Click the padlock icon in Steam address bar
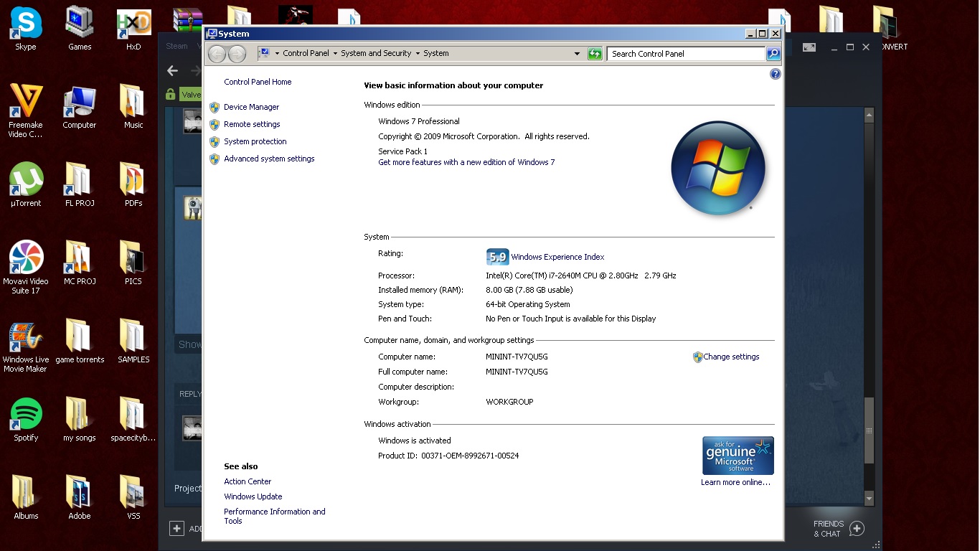The image size is (980, 551). (x=170, y=94)
